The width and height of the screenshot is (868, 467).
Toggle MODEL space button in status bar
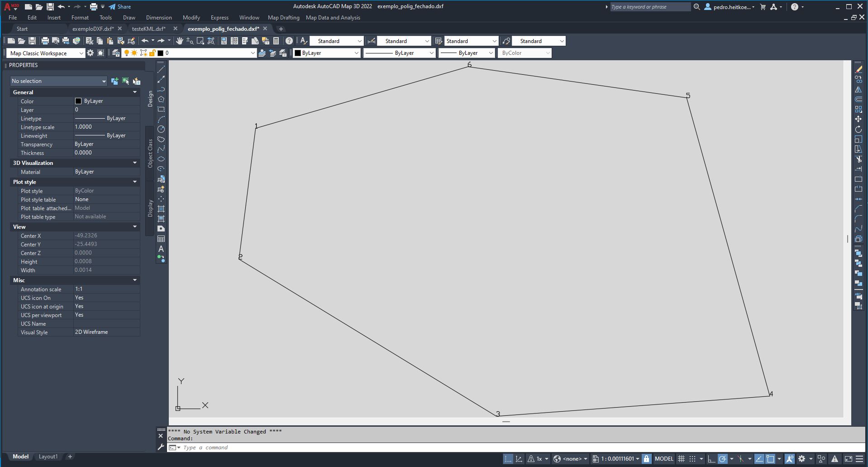click(664, 459)
